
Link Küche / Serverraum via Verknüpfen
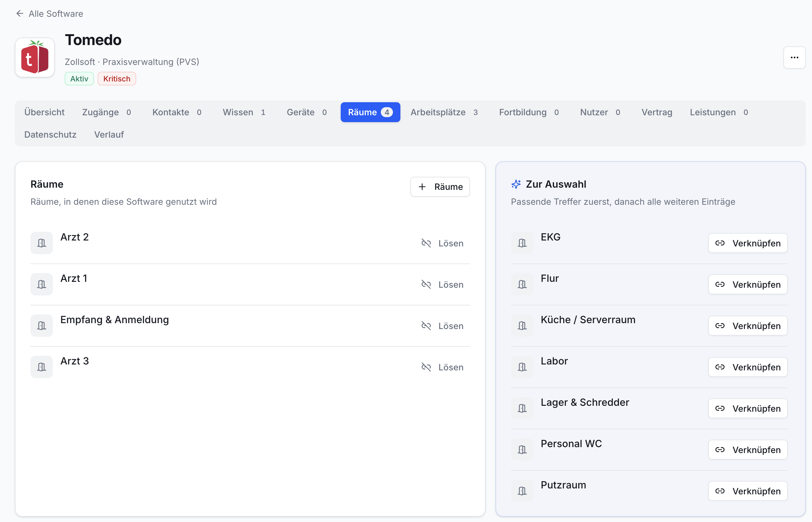(748, 326)
